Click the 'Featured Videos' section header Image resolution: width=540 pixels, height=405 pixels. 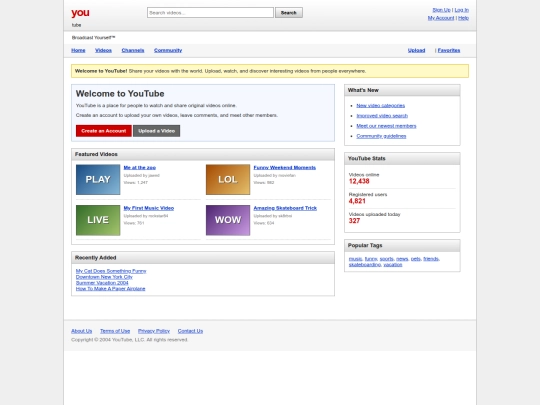203,154
